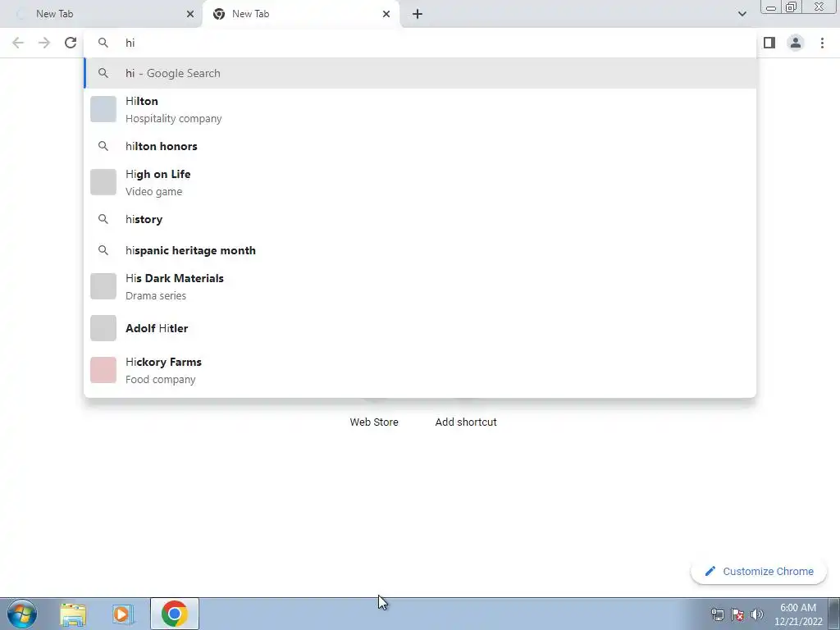Open Chrome's three-dot menu
Screen dimensions: 840x630
[822, 43]
